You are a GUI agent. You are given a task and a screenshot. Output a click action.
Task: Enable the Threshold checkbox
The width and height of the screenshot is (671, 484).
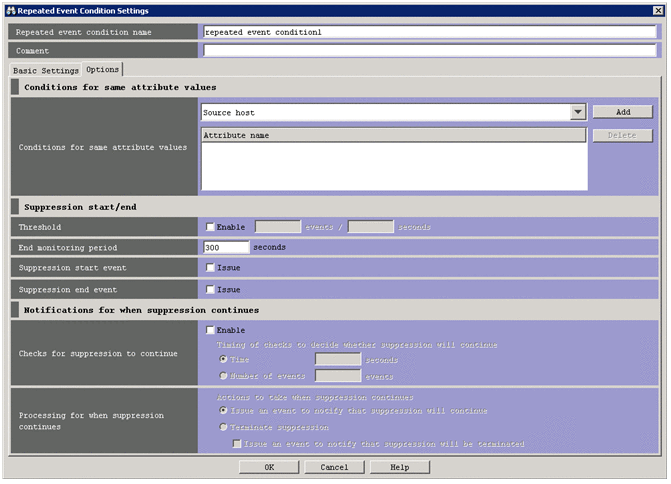[x=210, y=227]
